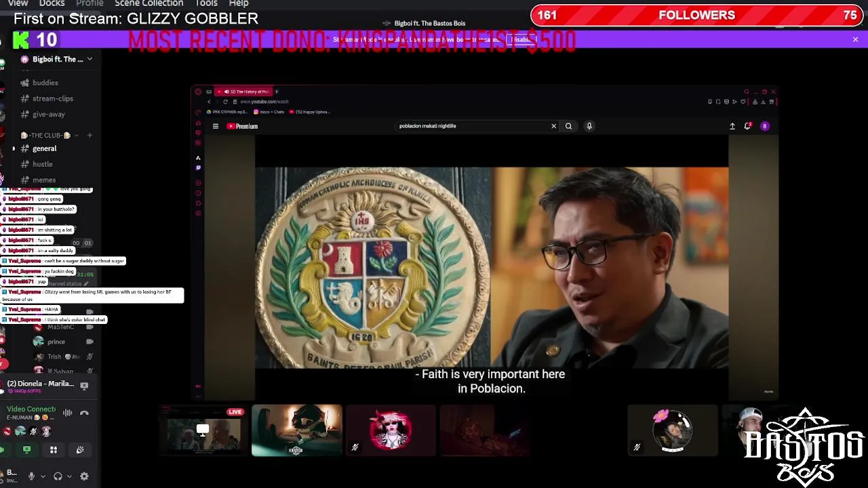Mute the Discord microphone
Image resolution: width=868 pixels, height=488 pixels.
31,476
